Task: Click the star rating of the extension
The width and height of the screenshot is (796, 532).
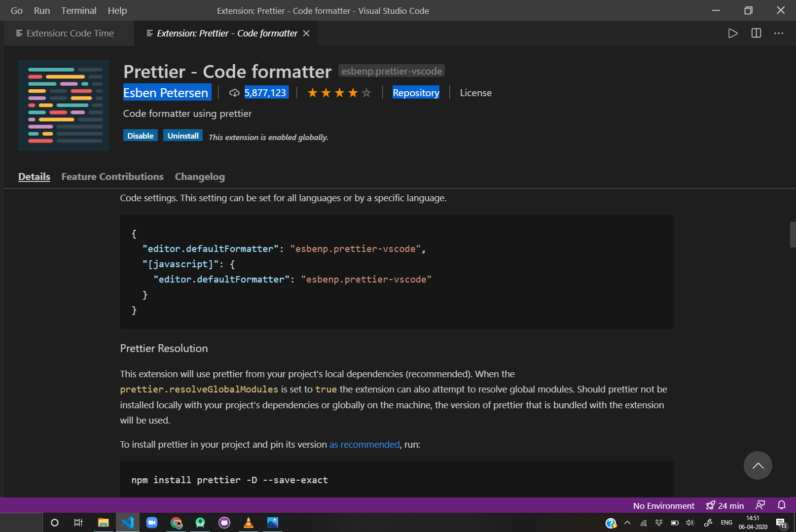Action: 339,93
